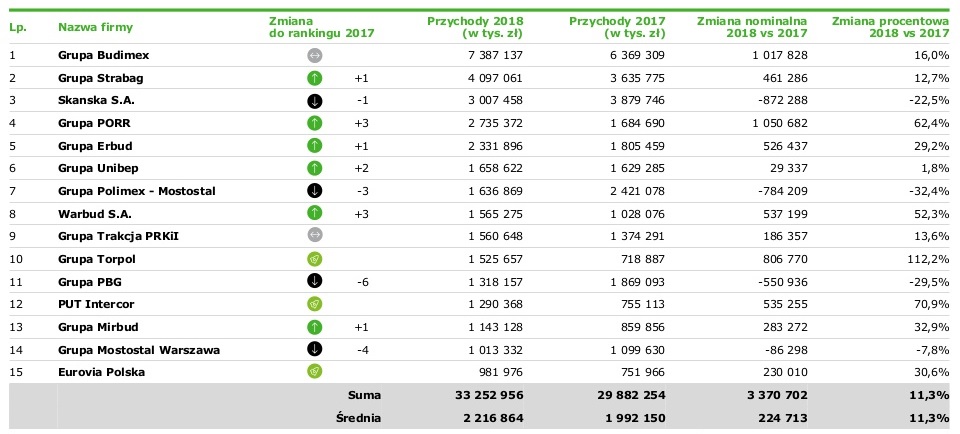This screenshot has height=434, width=960.
Task: Click the 'Zmiana do rankingu 2017' header
Action: [321, 27]
